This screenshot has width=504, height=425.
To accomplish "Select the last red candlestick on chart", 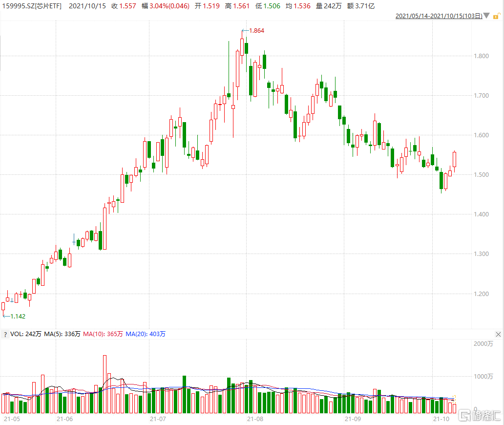I will pos(455,159).
